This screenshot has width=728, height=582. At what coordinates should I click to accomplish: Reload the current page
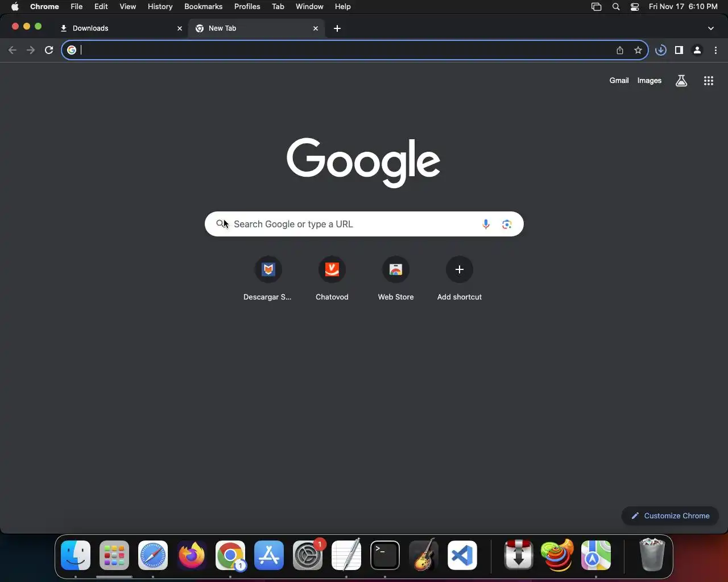click(x=49, y=50)
